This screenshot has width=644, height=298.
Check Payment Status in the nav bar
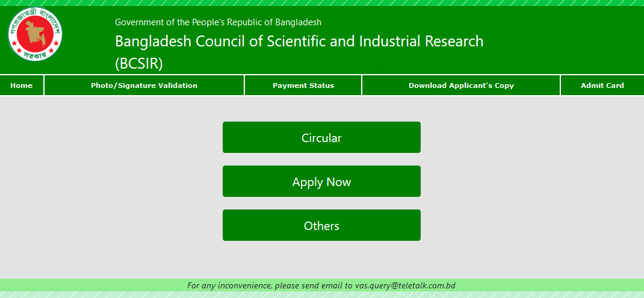(303, 85)
